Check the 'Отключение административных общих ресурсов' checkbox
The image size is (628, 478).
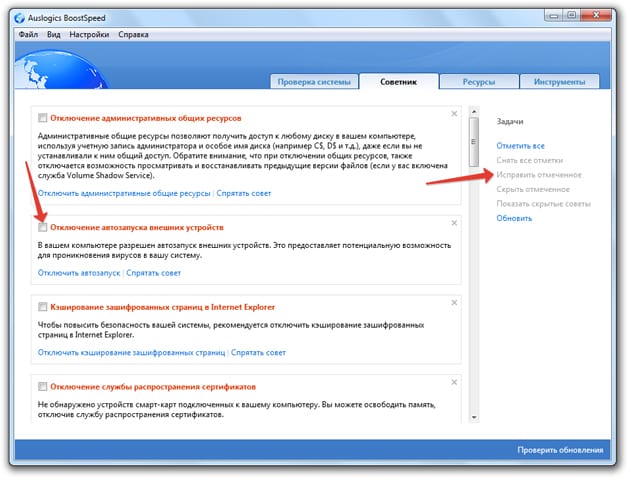pos(42,118)
